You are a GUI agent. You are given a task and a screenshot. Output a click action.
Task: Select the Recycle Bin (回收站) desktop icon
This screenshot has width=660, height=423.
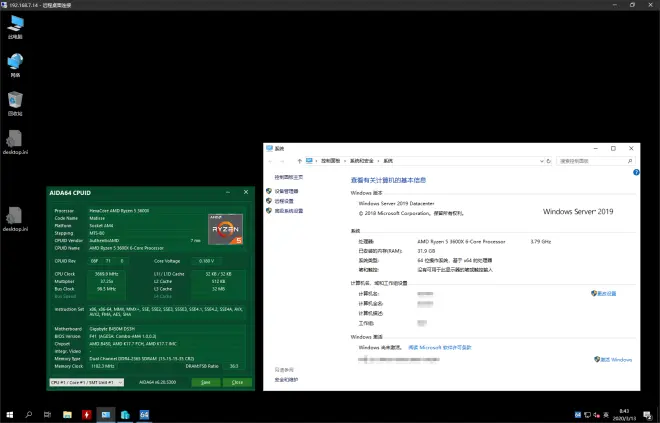15,104
